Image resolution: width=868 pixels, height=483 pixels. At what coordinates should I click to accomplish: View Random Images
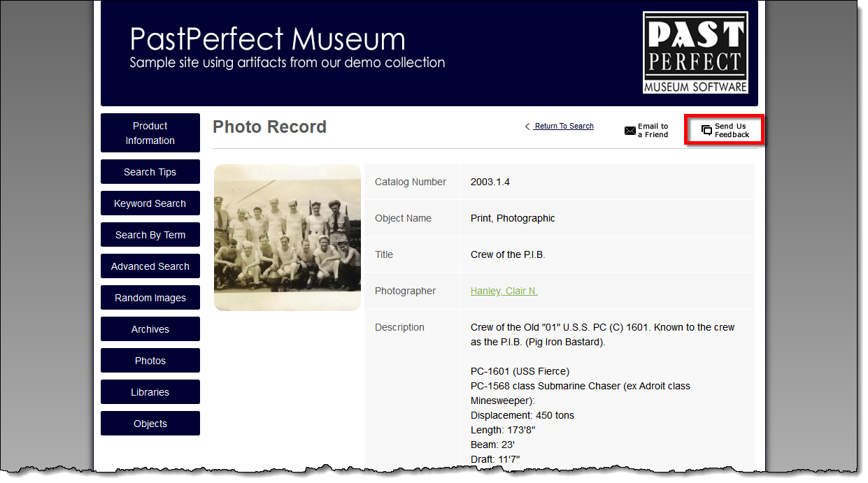(x=150, y=298)
